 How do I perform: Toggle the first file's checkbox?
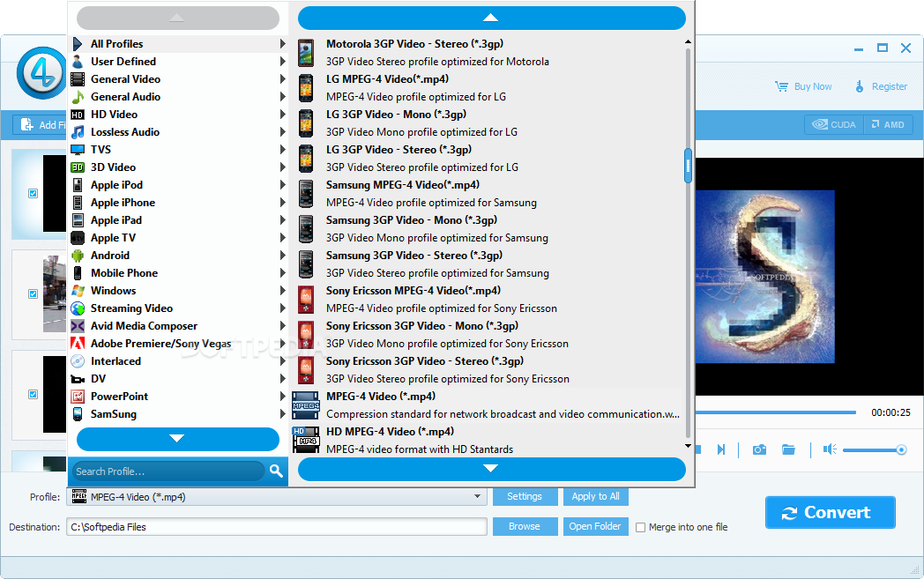(x=33, y=193)
